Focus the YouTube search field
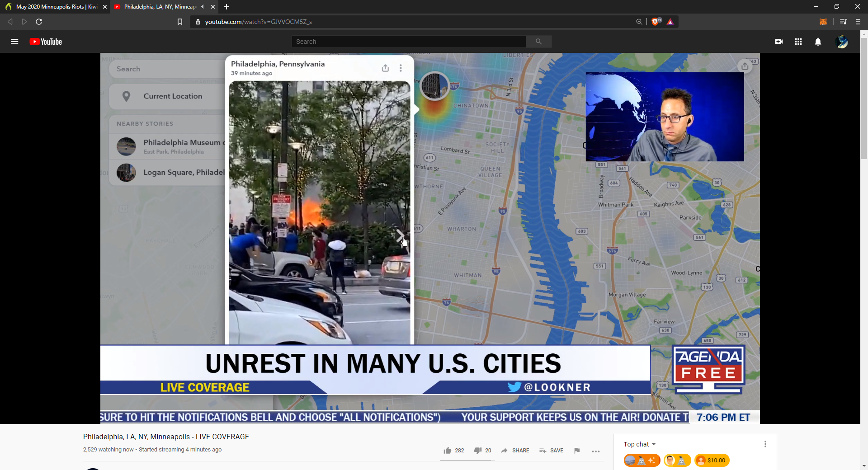868x470 pixels. point(409,42)
